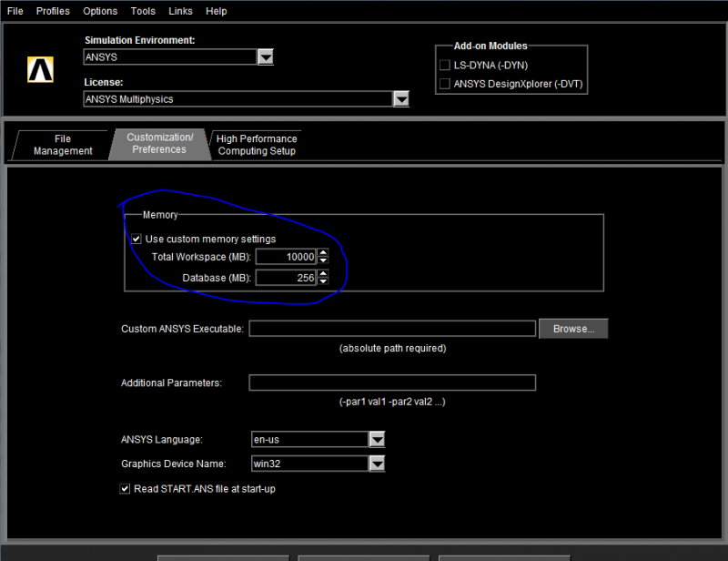The image size is (728, 561).
Task: Open the Profiles menu
Action: pyautogui.click(x=53, y=11)
